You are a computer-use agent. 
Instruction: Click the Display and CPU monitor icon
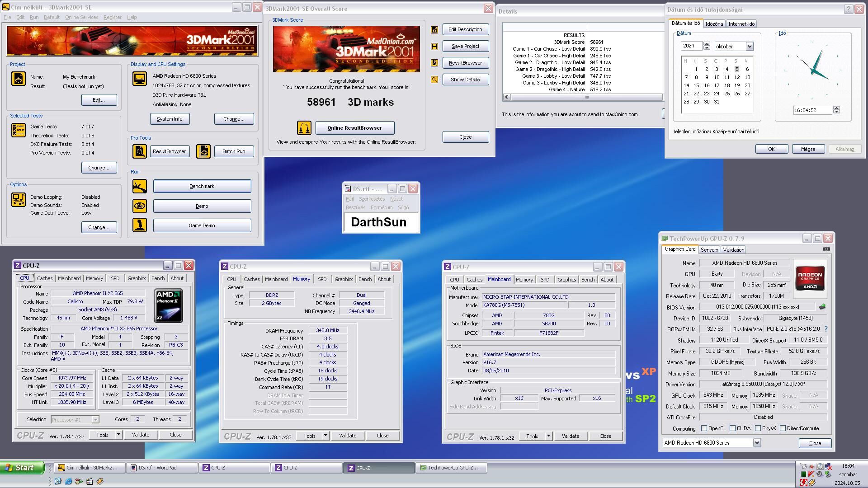140,79
